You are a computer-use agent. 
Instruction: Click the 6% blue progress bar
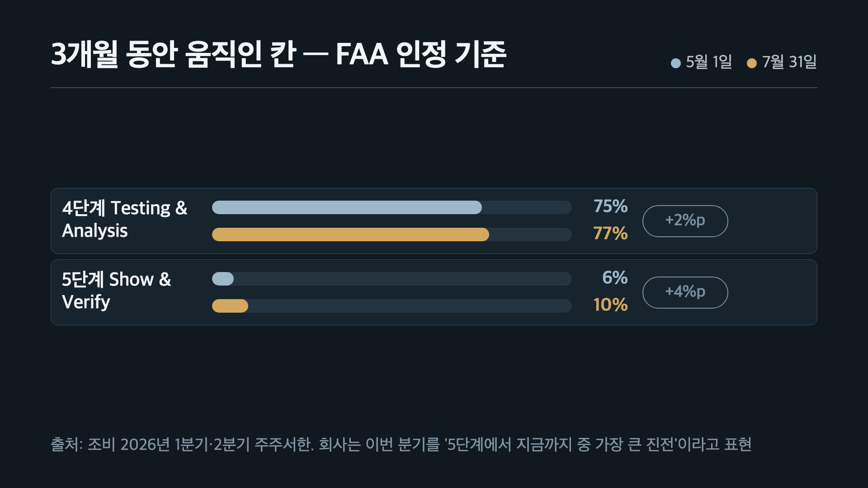(x=223, y=279)
